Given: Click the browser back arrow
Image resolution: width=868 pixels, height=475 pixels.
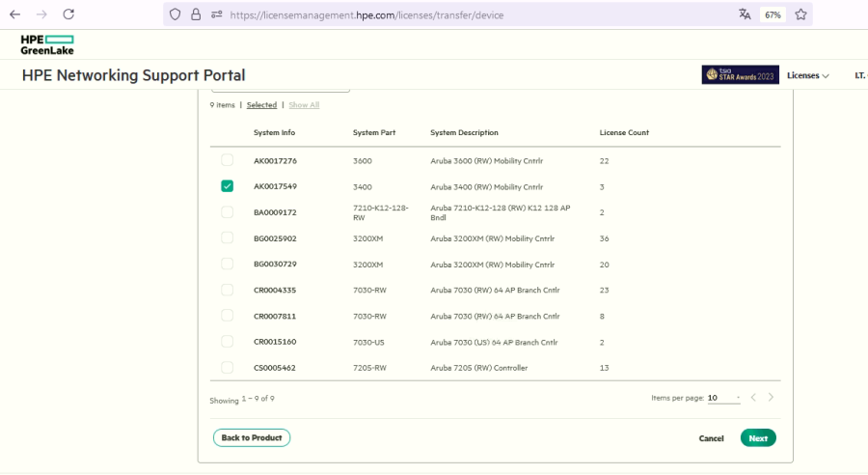Looking at the screenshot, I should pos(14,14).
